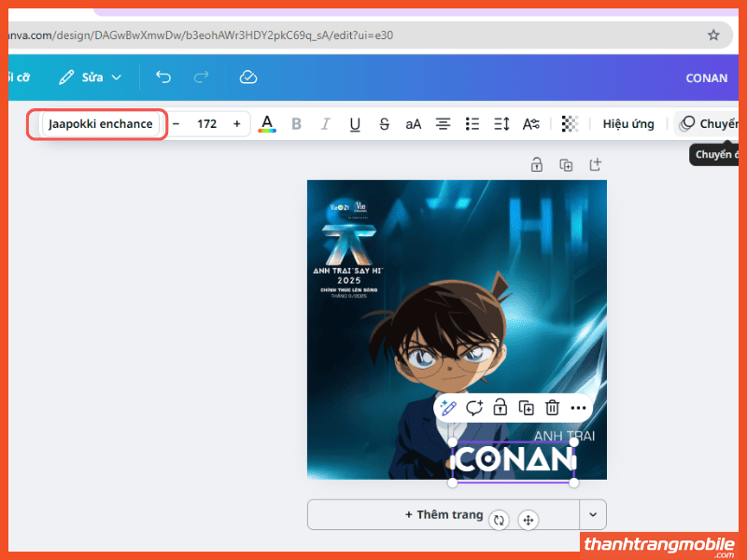Open the Sửa editing mode dropdown

click(x=90, y=77)
